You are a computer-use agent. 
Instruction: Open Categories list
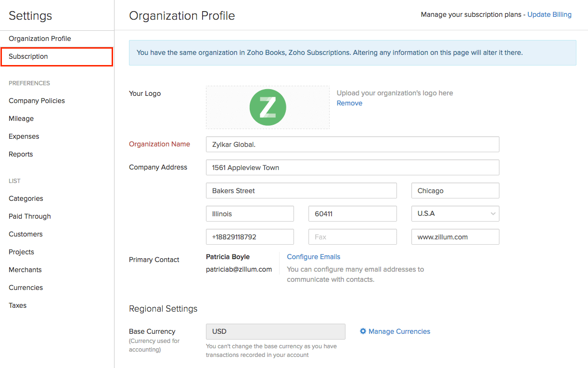[x=26, y=198]
